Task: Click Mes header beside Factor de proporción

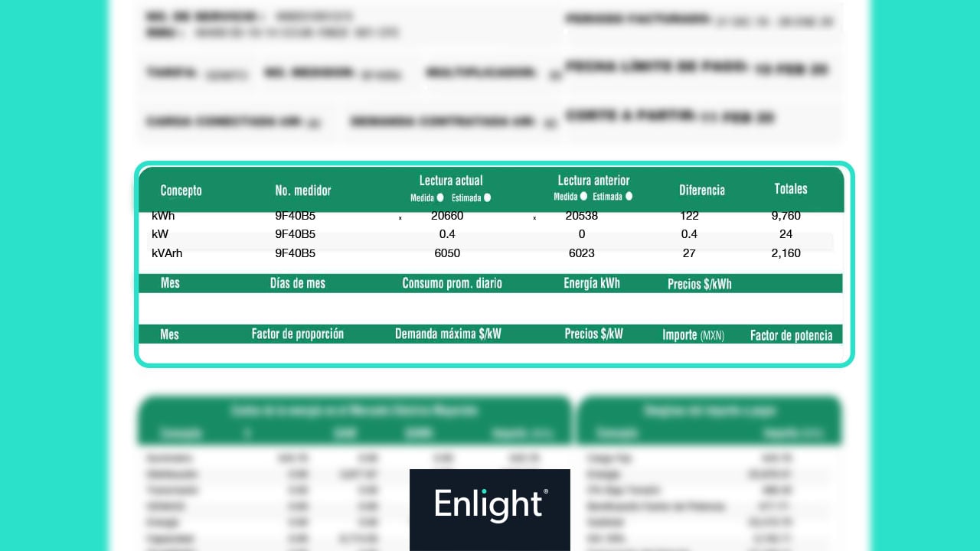Action: [x=169, y=334]
